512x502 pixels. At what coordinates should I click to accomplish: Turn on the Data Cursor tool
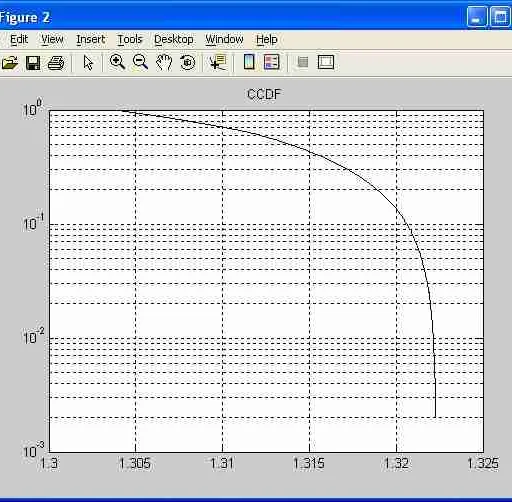coord(218,62)
